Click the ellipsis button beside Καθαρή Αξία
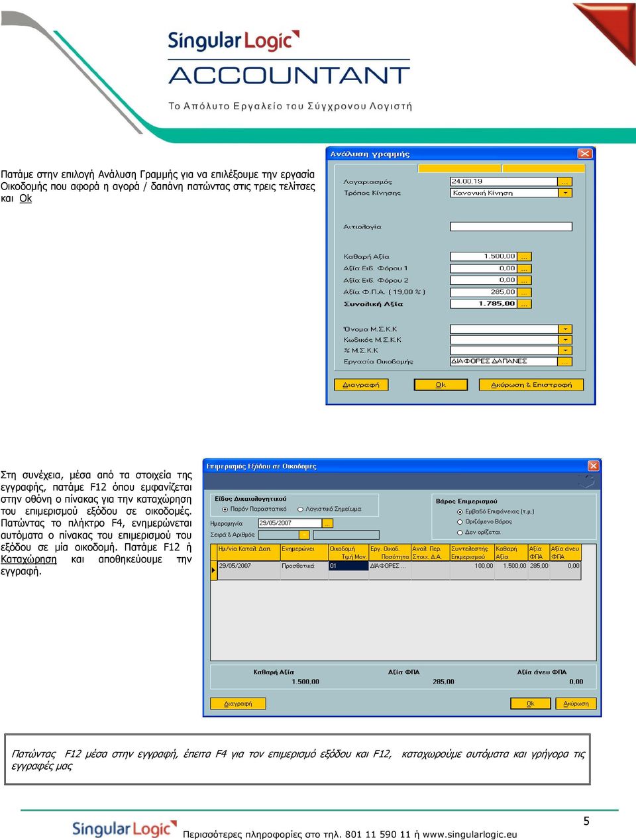Image resolution: width=636 pixels, height=840 pixels. [x=525, y=256]
